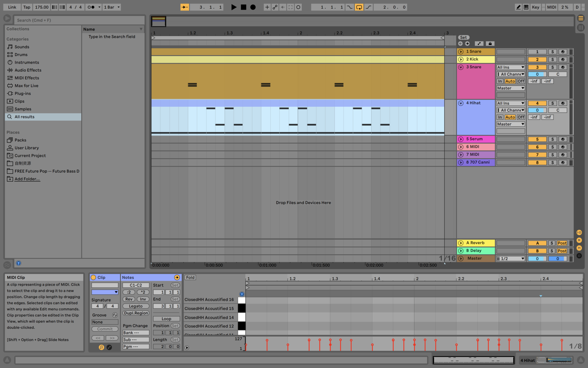
Task: Toggle the Punch-Out switch
Action: coord(368,7)
